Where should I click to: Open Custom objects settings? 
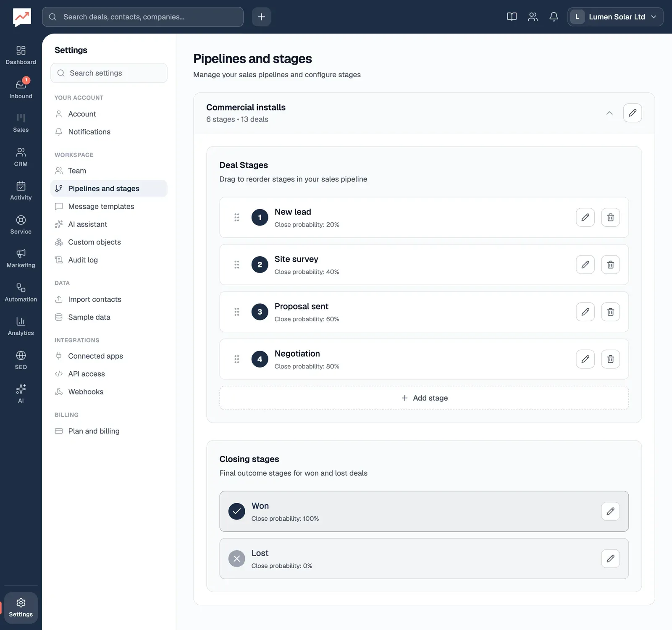click(109, 242)
